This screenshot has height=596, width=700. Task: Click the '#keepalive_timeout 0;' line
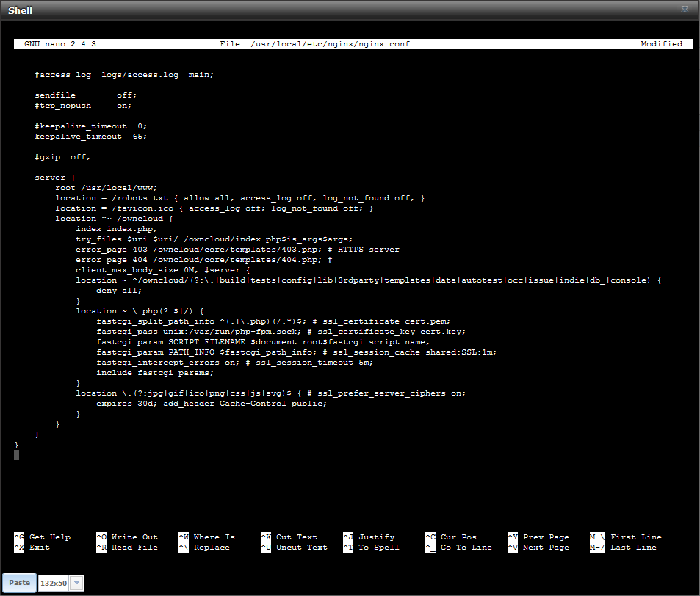click(90, 126)
